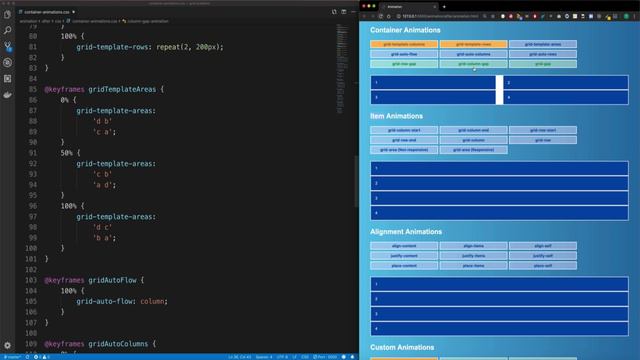
Task: Close the Animation browser tab
Action: [434, 7]
